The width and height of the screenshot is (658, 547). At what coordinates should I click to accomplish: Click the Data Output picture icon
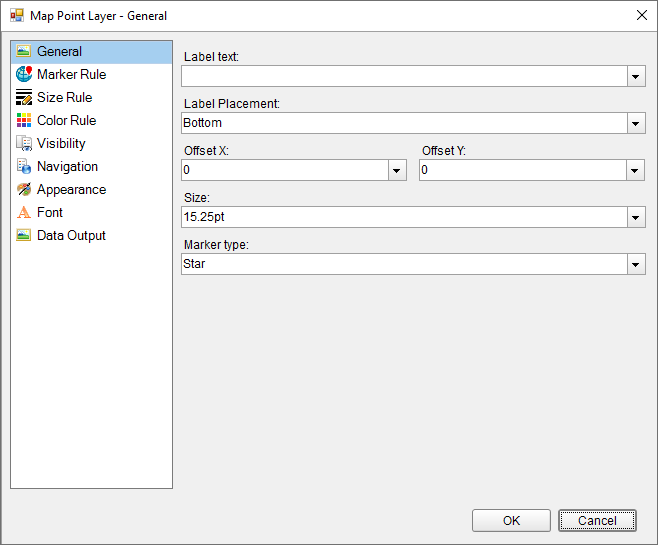[24, 236]
